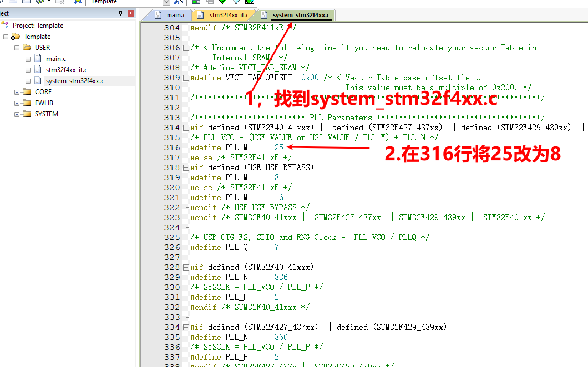The image size is (588, 367).
Task: Collapse the Template target node
Action: pyautogui.click(x=6, y=37)
